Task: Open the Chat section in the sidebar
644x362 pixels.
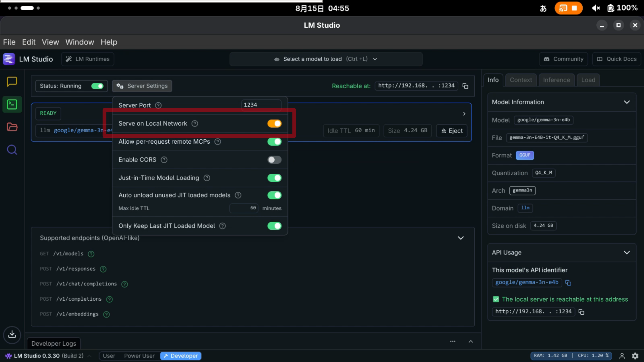Action: point(12,82)
